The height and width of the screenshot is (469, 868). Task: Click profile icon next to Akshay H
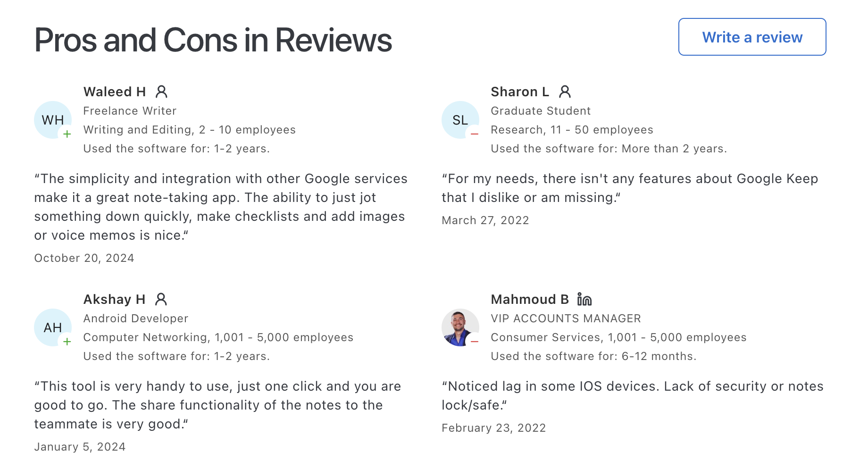pos(161,299)
